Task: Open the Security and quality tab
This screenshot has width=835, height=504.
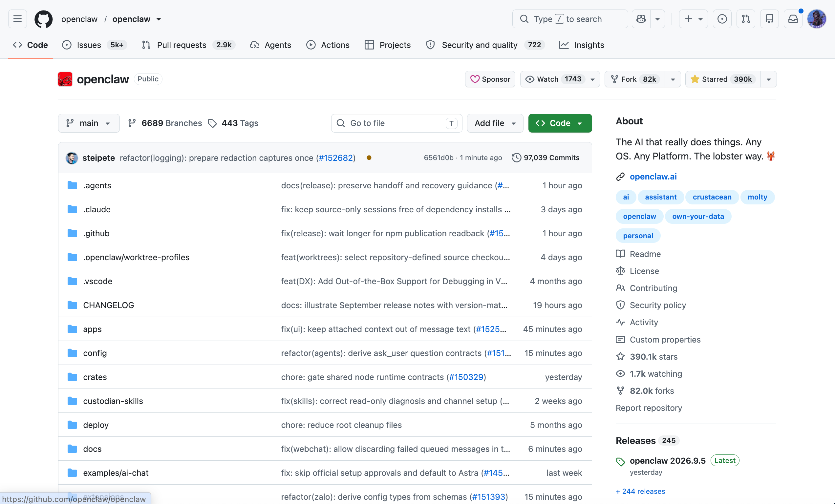Action: [x=486, y=45]
